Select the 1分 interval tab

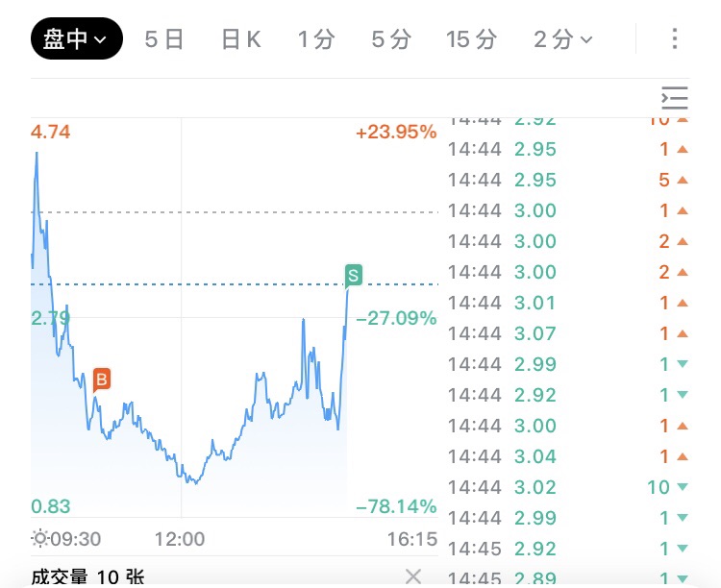(316, 39)
